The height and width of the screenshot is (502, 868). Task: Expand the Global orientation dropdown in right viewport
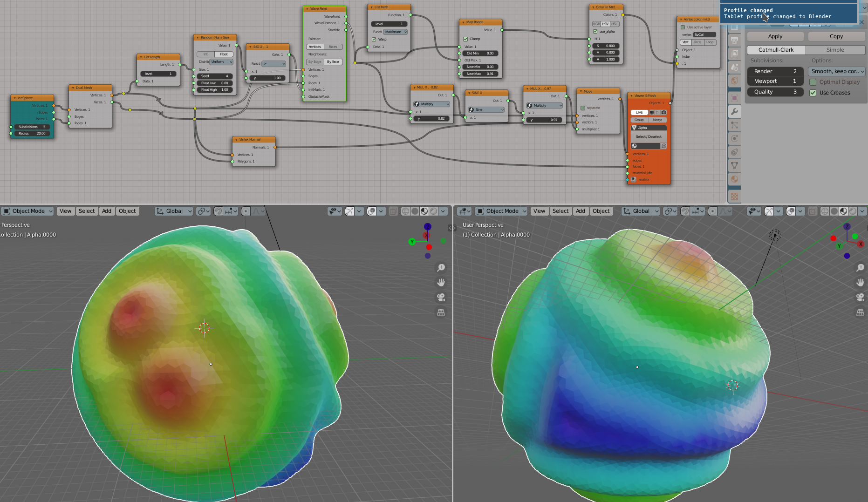coord(641,211)
